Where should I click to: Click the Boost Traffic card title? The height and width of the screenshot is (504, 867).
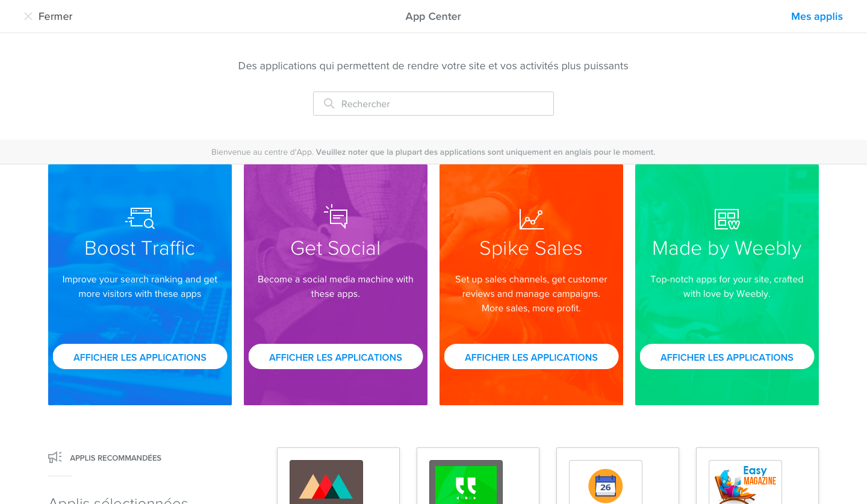[140, 248]
